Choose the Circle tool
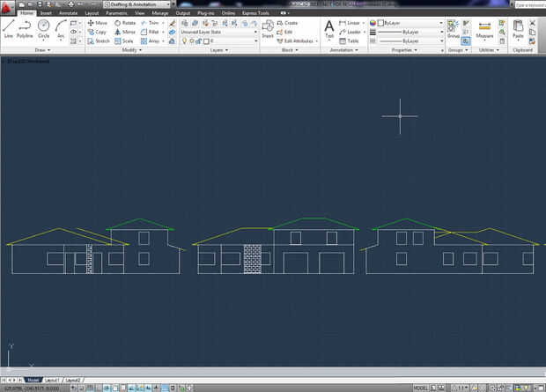Screen dimensions: 546x392 coord(43,29)
